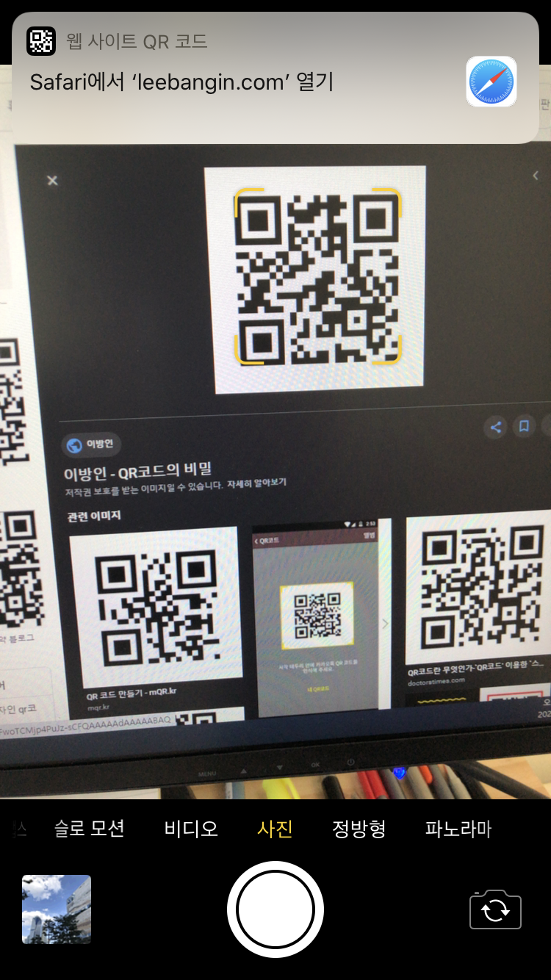Open 'leebangin.com' in Safari notification text
Image resolution: width=551 pixels, height=980 pixels.
(182, 82)
